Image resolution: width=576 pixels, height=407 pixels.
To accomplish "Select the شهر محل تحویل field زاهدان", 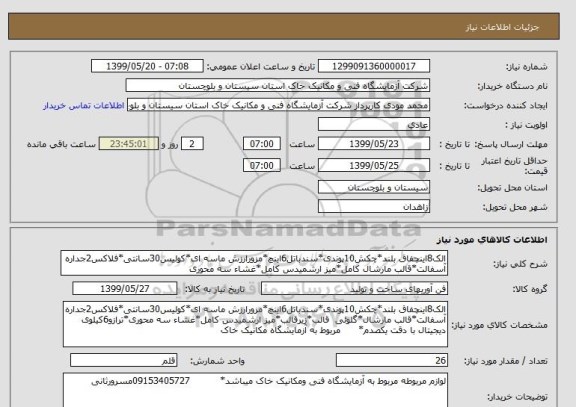I will point(374,207).
